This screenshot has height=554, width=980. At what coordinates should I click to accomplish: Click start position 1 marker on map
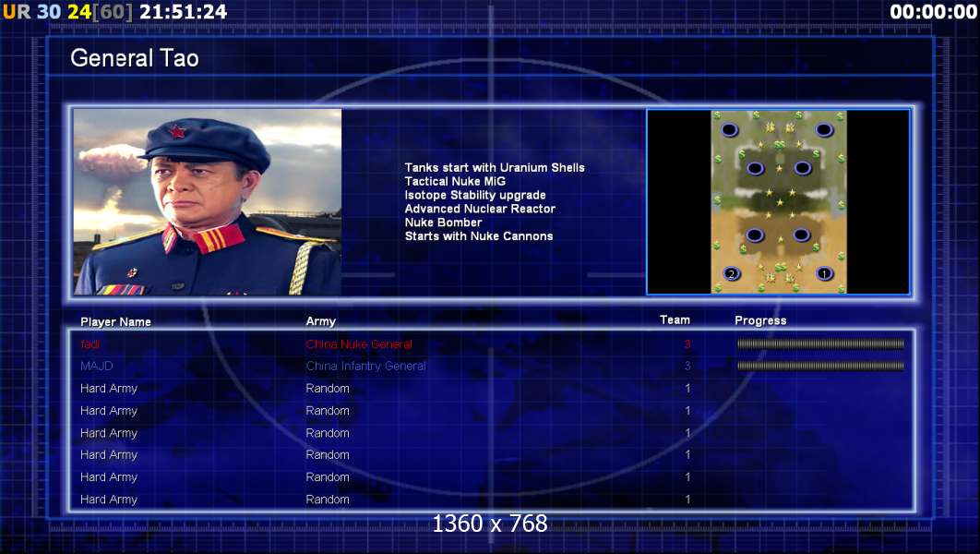(x=824, y=273)
